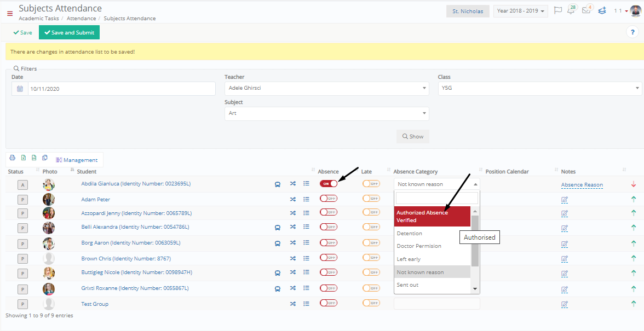644x331 pixels.
Task: Open user profile avatar menu
Action: [x=635, y=10]
